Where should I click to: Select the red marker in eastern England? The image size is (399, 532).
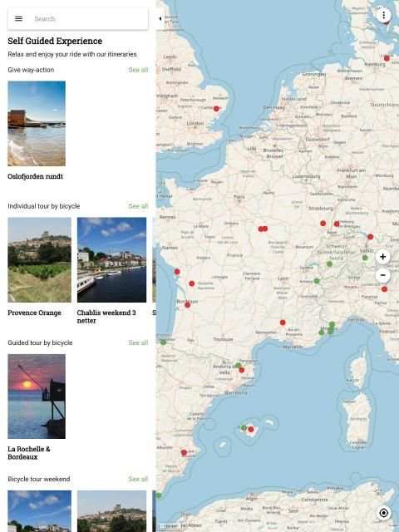point(216,109)
